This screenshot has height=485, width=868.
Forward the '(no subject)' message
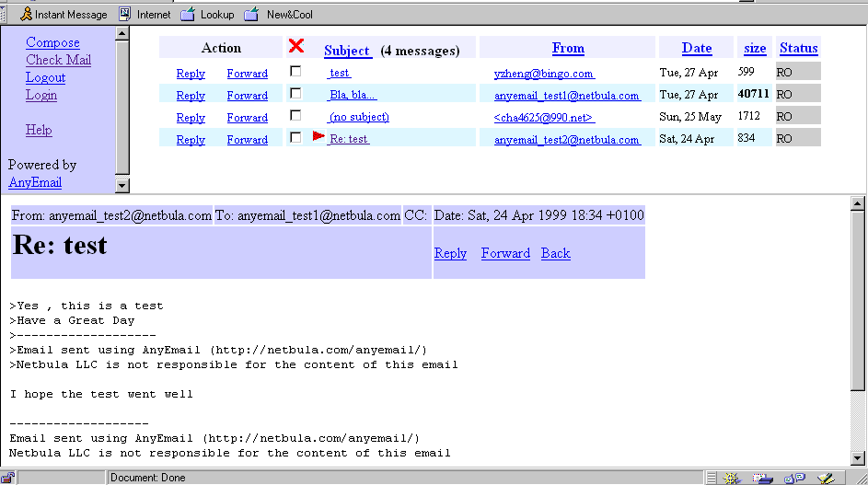coord(247,118)
